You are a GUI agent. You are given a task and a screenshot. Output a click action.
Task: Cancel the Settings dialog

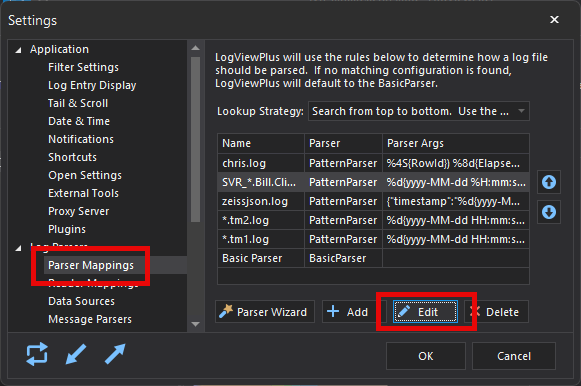tap(514, 356)
